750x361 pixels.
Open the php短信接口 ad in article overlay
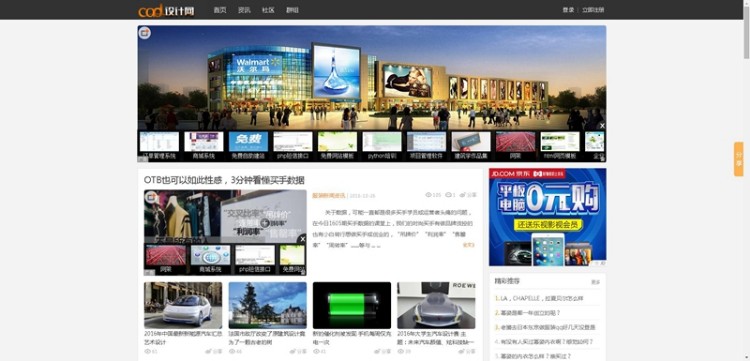tap(255, 259)
